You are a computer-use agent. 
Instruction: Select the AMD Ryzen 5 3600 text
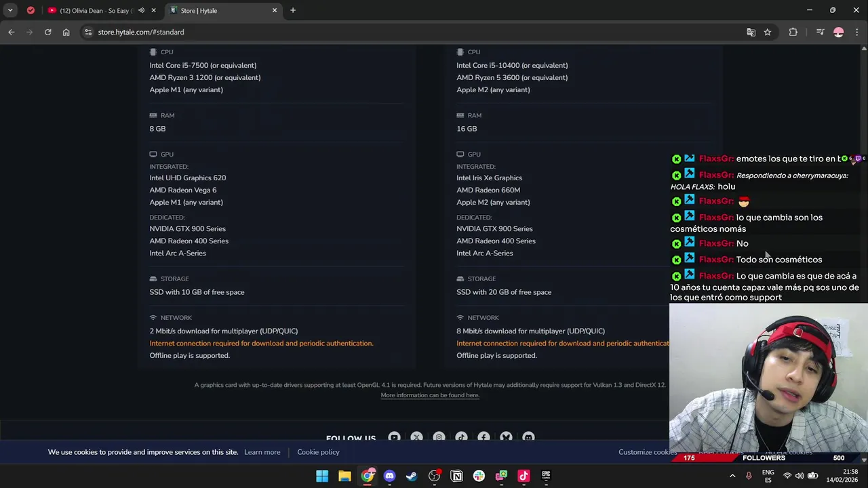[x=512, y=77]
